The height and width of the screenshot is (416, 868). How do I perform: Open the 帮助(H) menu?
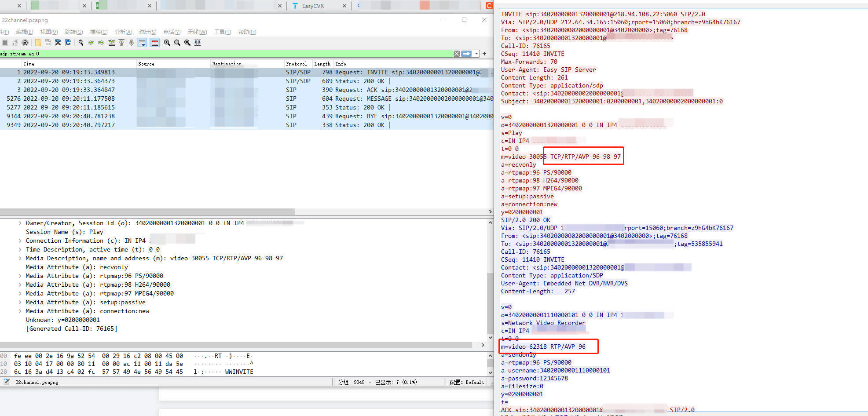(247, 32)
